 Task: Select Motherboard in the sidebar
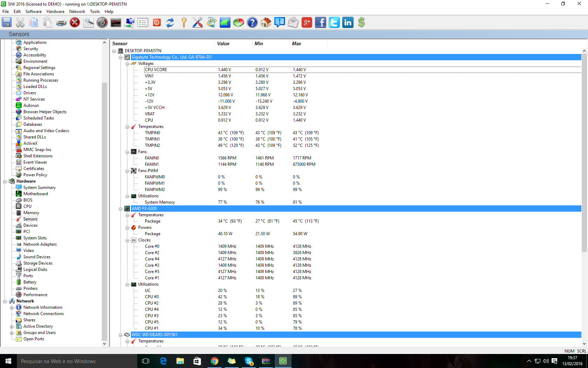[x=35, y=194]
